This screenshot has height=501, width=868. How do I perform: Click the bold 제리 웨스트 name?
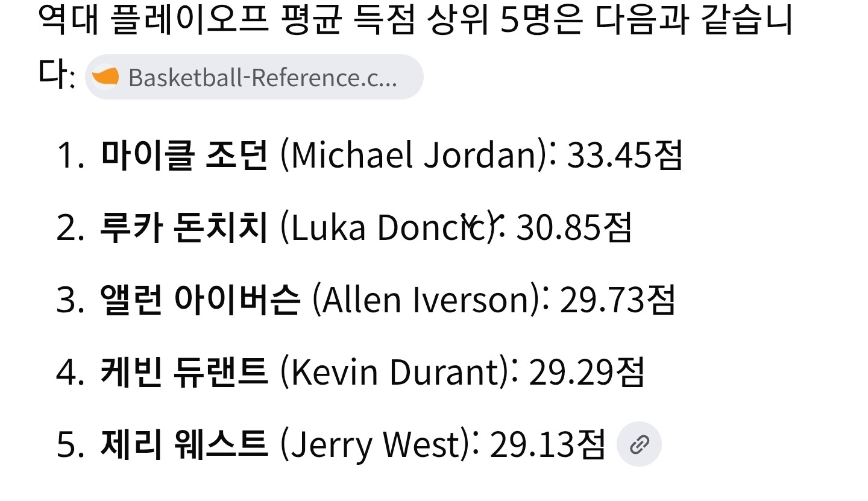[x=184, y=444]
